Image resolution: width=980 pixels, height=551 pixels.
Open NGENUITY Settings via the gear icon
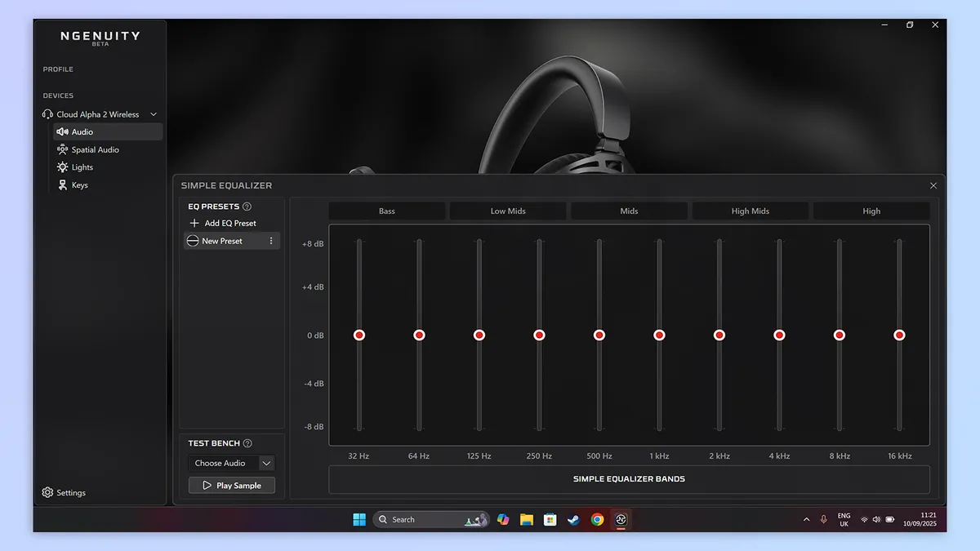point(65,492)
